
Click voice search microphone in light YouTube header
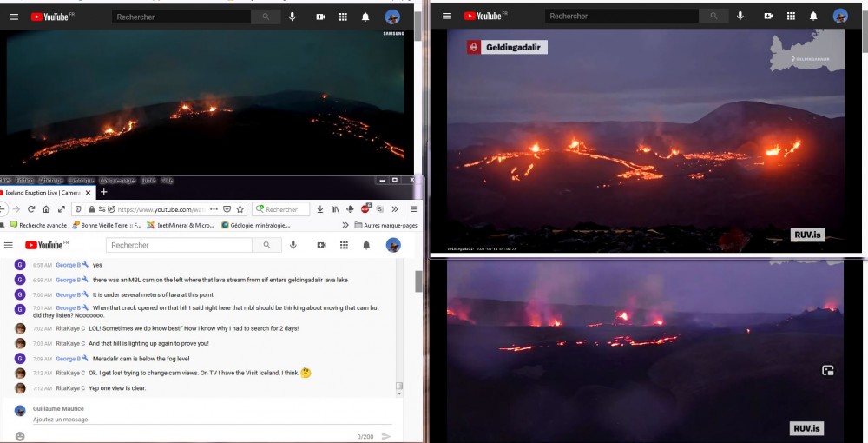pos(293,246)
